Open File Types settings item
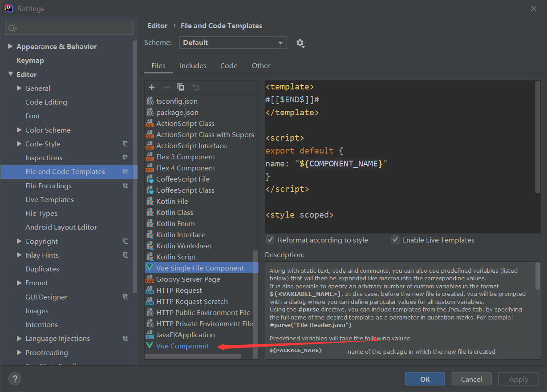Viewport: 547px width, 392px height. (x=41, y=213)
